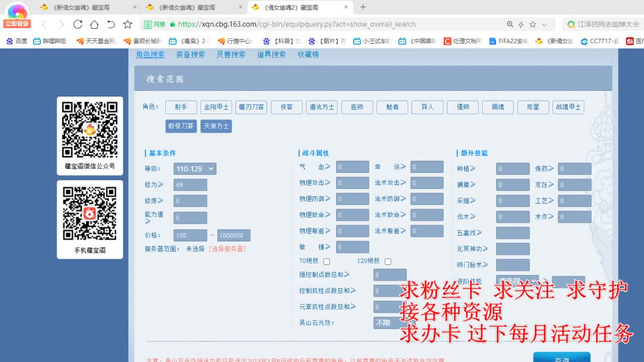
Task: Enable the 70绝技 checkbox
Action: [326, 261]
